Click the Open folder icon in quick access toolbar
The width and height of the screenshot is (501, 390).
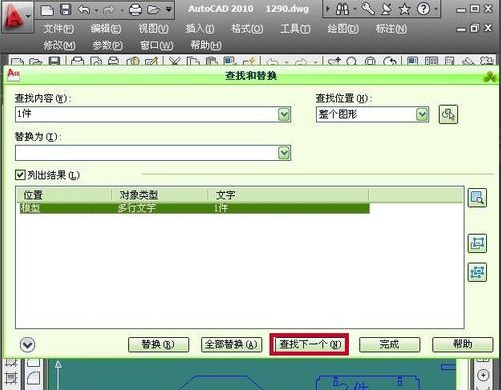tap(153, 10)
